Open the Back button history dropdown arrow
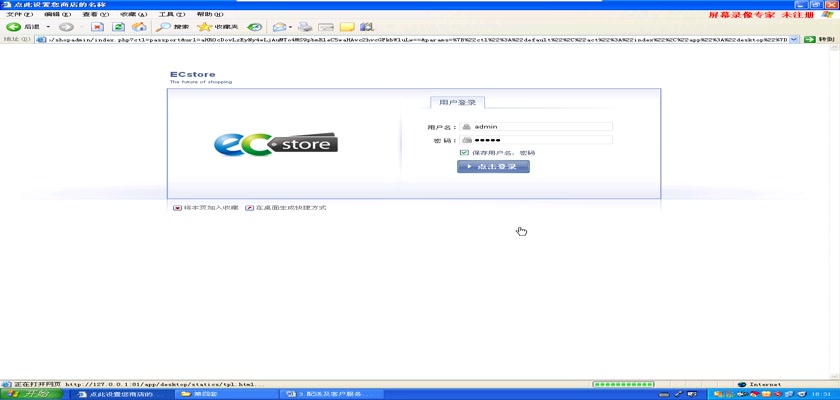 [x=48, y=27]
